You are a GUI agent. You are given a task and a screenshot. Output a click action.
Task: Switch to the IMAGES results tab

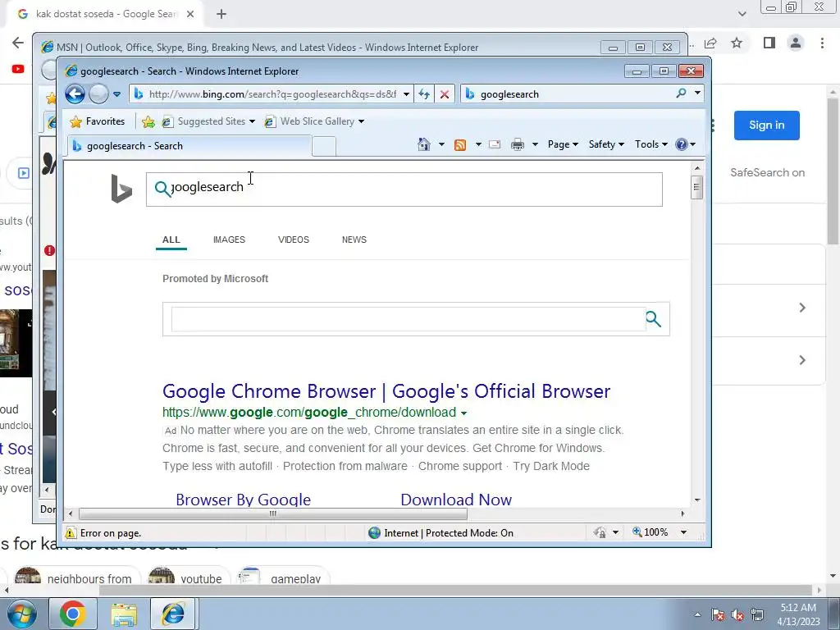point(230,240)
